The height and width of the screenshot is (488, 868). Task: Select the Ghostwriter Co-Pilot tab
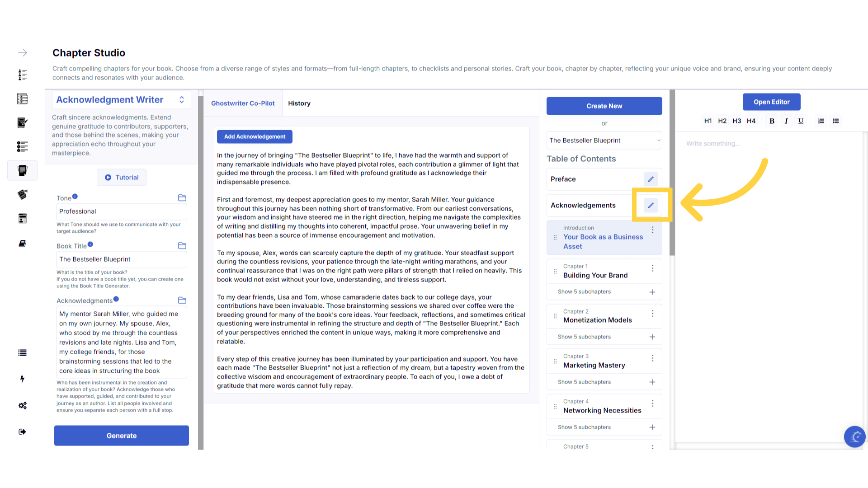pos(243,103)
